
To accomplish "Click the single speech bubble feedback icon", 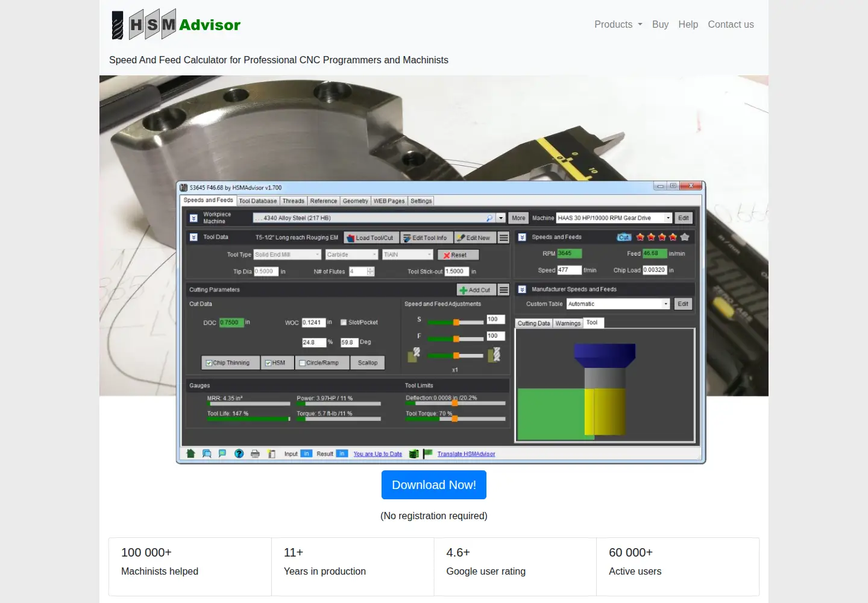I will coord(222,453).
